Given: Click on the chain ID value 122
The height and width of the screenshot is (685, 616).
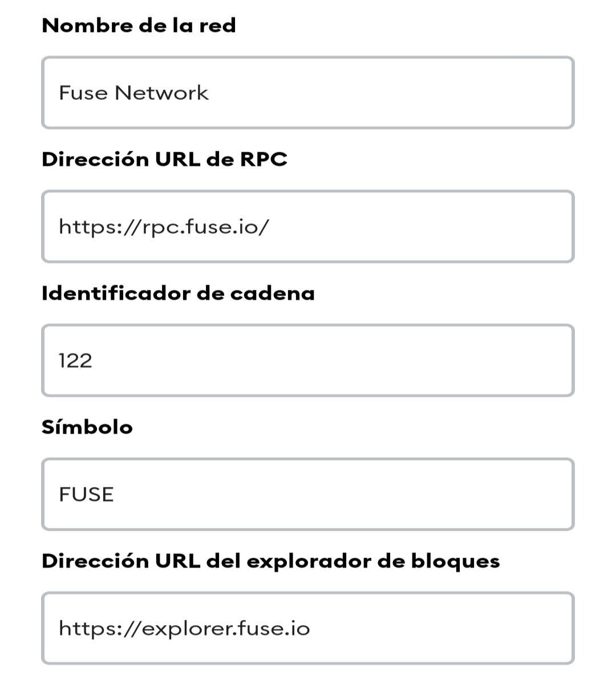Looking at the screenshot, I should (x=75, y=361).
